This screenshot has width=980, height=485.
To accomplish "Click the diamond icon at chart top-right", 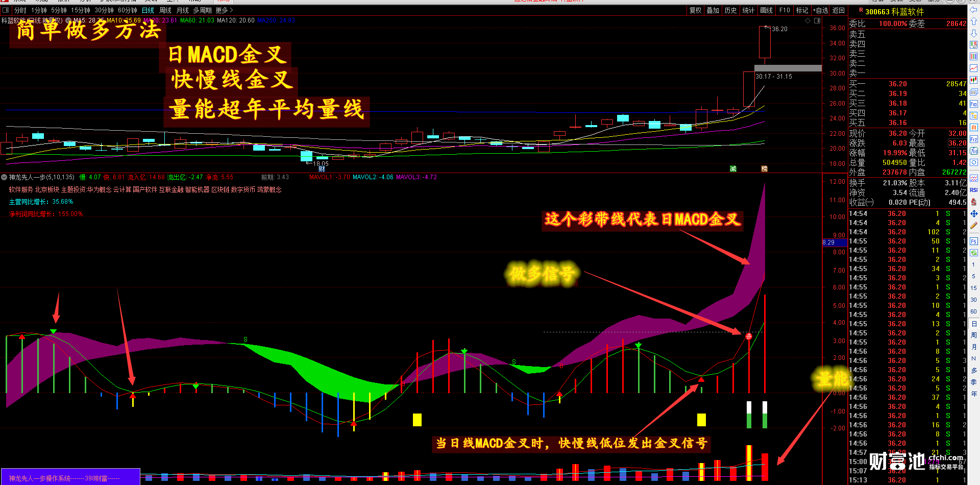I will (807, 21).
